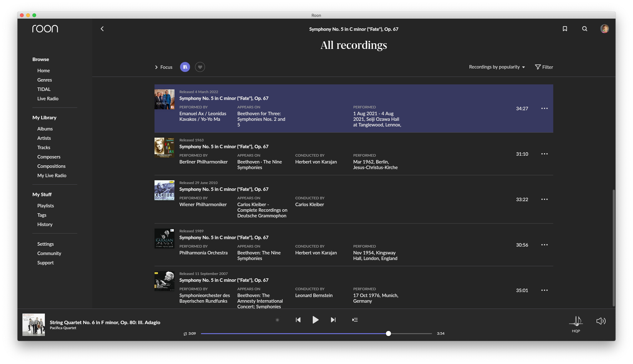Open the volume speaker icon
633x364 pixels.
(x=601, y=321)
